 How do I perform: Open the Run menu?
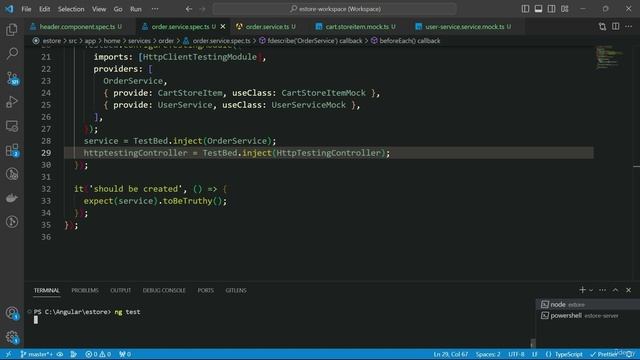coord(136,9)
